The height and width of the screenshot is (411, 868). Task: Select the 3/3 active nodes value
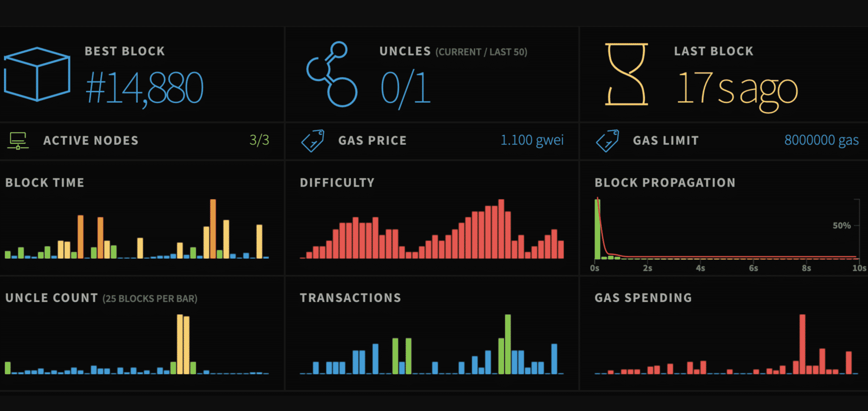coord(259,140)
